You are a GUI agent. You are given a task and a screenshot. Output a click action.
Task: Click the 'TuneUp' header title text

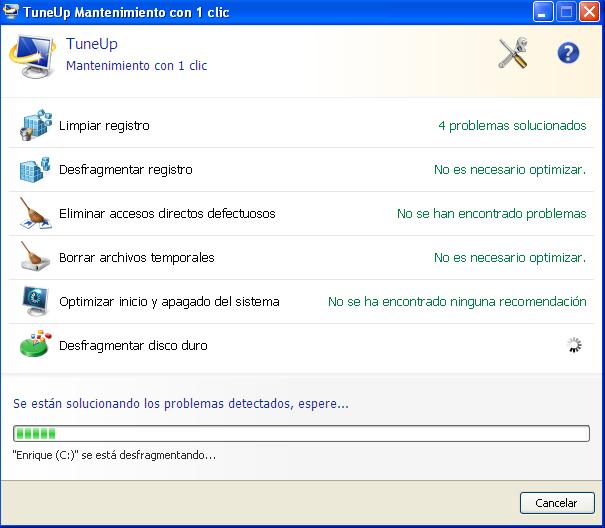(x=92, y=44)
